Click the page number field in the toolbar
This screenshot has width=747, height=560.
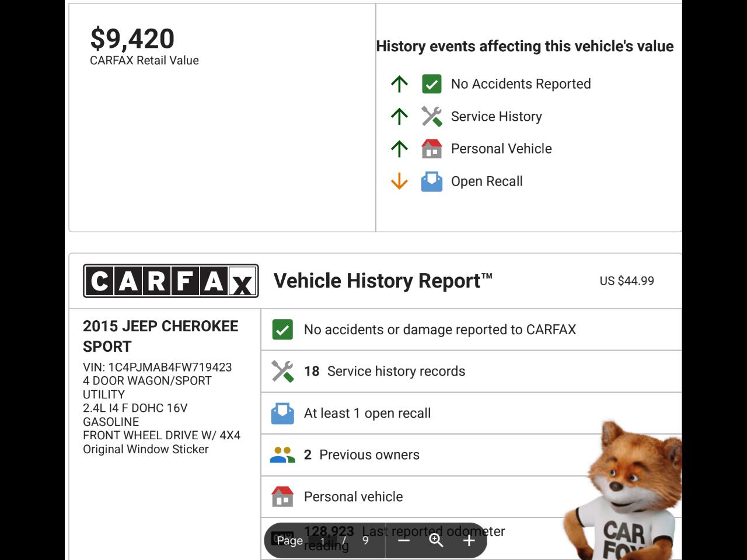pyautogui.click(x=323, y=541)
